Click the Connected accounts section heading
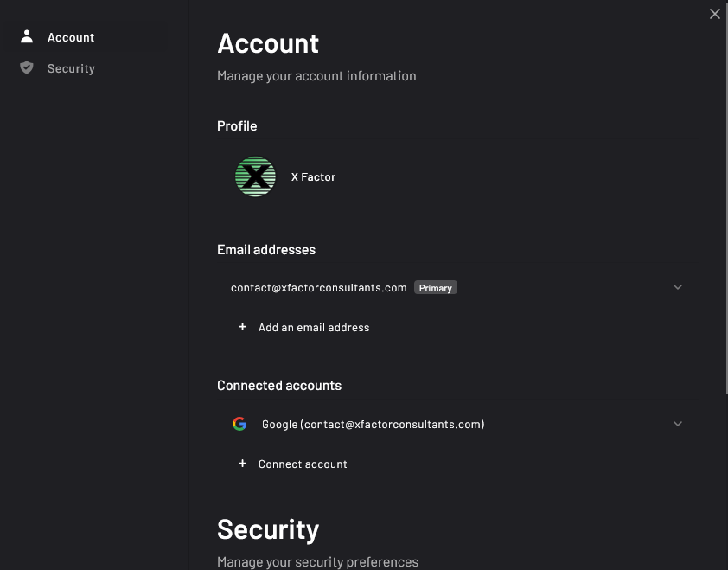 point(279,386)
